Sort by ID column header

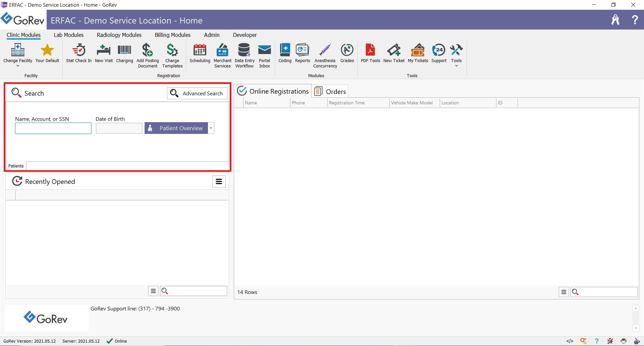507,103
